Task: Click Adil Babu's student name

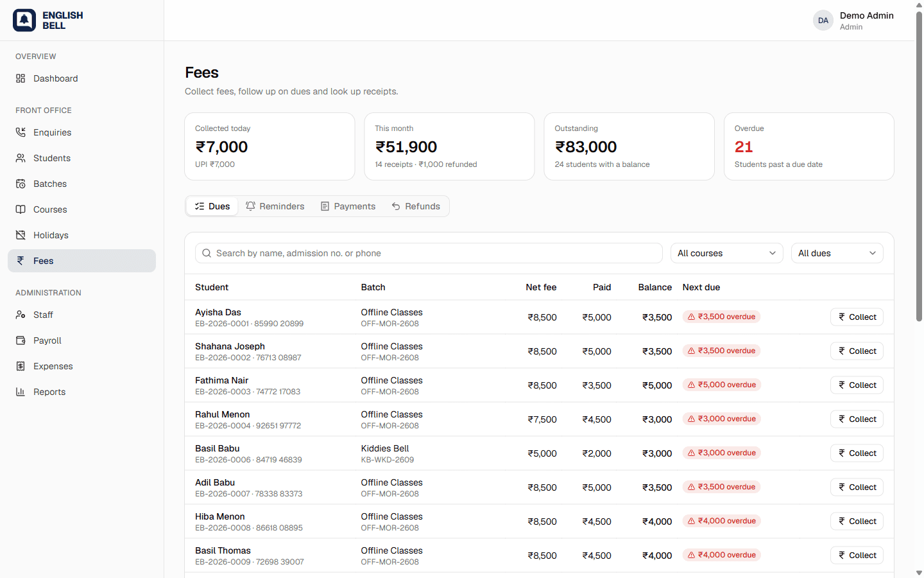Action: click(x=215, y=482)
